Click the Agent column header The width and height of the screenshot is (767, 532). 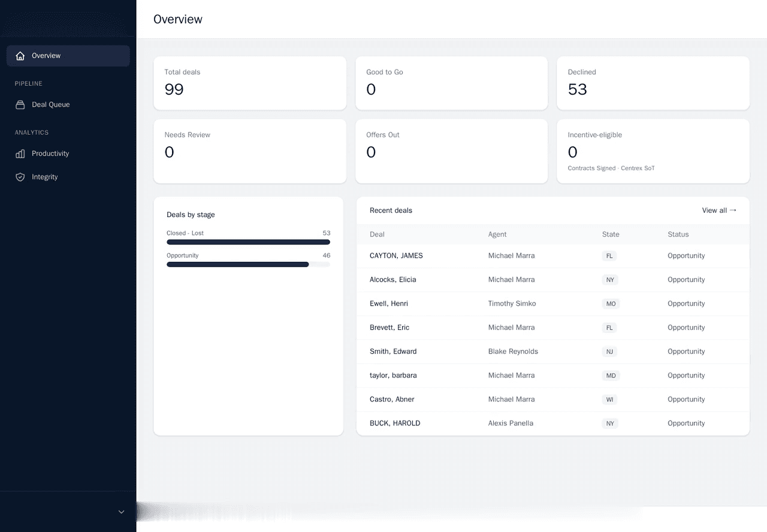[497, 234]
